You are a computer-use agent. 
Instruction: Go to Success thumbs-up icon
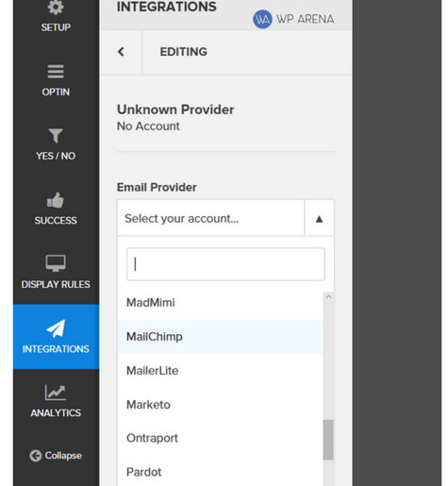click(x=56, y=200)
